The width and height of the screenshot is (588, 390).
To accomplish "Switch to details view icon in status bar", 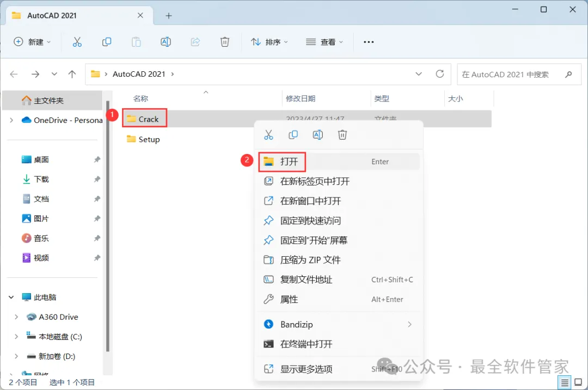I will click(565, 382).
